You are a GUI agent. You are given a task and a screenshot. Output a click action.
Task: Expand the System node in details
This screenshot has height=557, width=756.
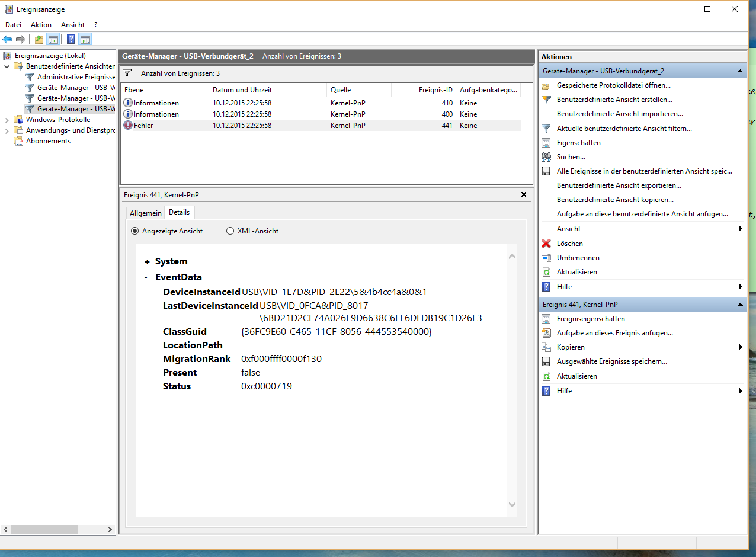147,261
